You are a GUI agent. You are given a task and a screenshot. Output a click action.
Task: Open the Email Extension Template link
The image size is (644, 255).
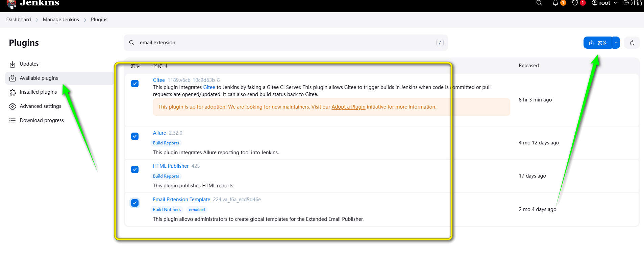coord(181,200)
